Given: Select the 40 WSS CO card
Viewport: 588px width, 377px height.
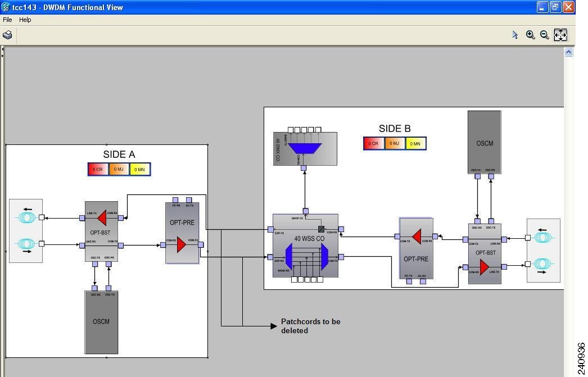Looking at the screenshot, I should tap(305, 246).
